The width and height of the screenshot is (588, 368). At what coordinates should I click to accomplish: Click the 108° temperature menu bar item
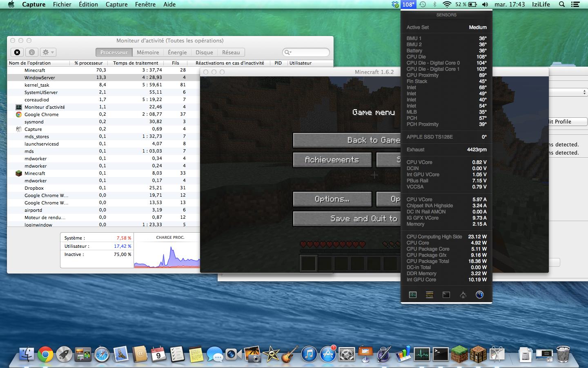pos(408,4)
